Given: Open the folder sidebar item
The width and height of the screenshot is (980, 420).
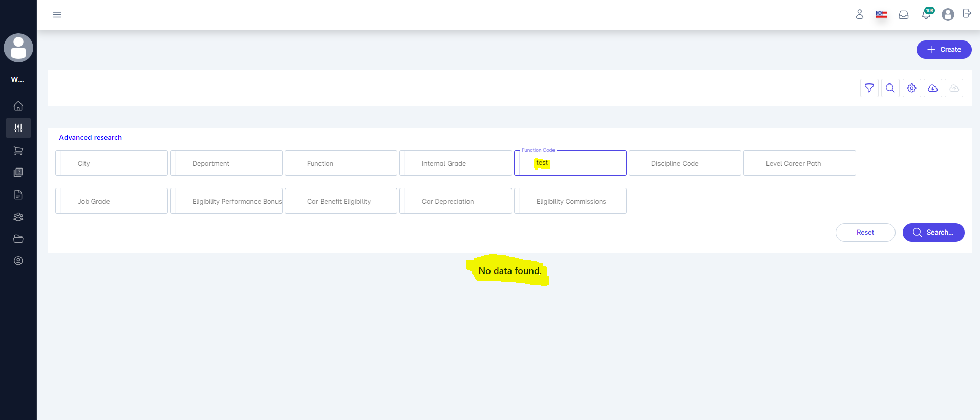Looking at the screenshot, I should (18, 239).
